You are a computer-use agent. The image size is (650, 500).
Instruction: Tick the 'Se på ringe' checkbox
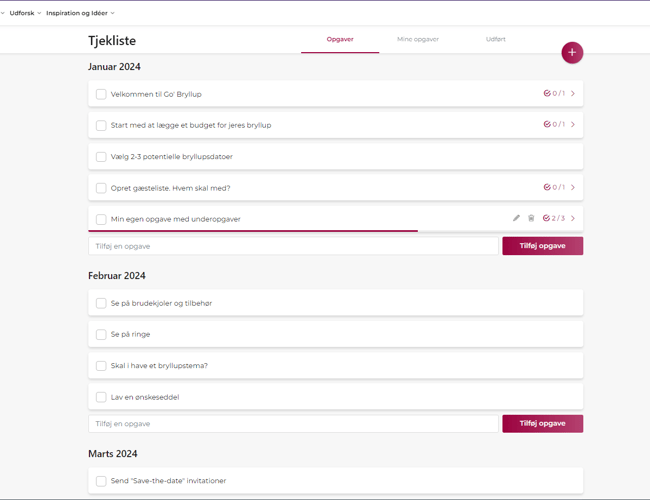(x=101, y=335)
